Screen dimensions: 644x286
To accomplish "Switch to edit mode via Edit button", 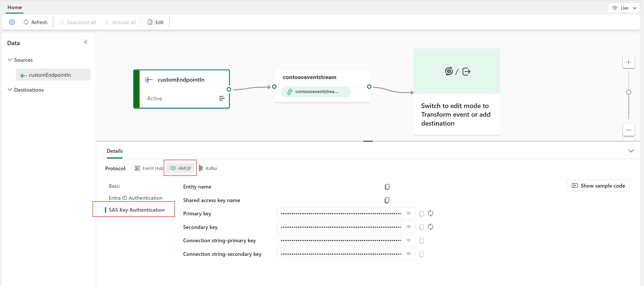I will pyautogui.click(x=156, y=22).
